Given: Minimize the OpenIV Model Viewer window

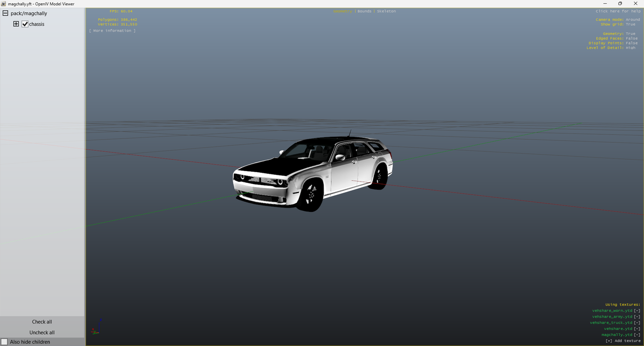Looking at the screenshot, I should [605, 4].
